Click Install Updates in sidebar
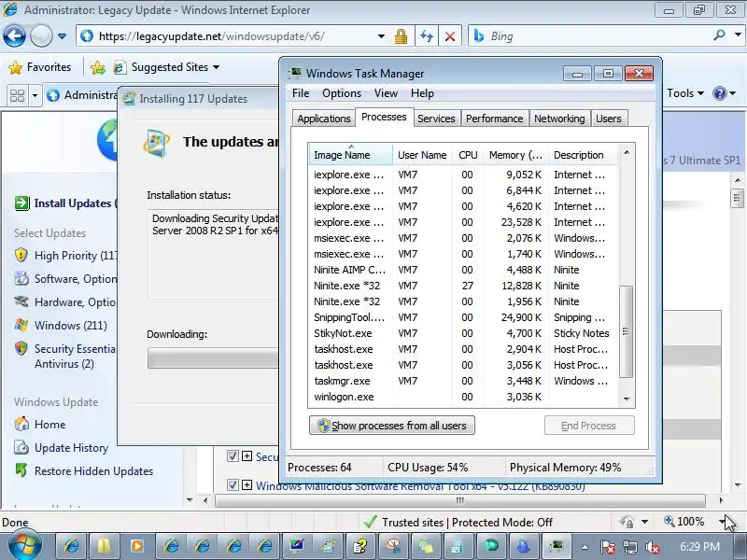The image size is (747, 560). click(x=66, y=203)
